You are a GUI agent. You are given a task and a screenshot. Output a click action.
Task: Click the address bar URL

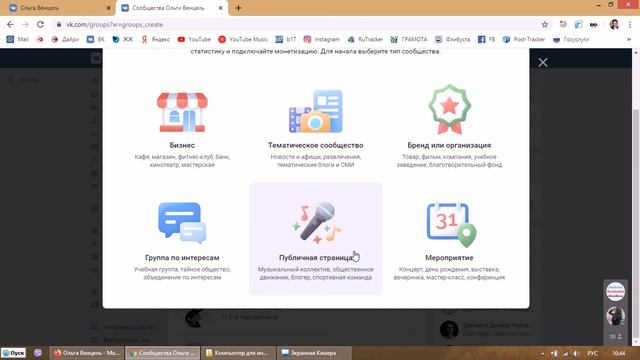coord(115,24)
